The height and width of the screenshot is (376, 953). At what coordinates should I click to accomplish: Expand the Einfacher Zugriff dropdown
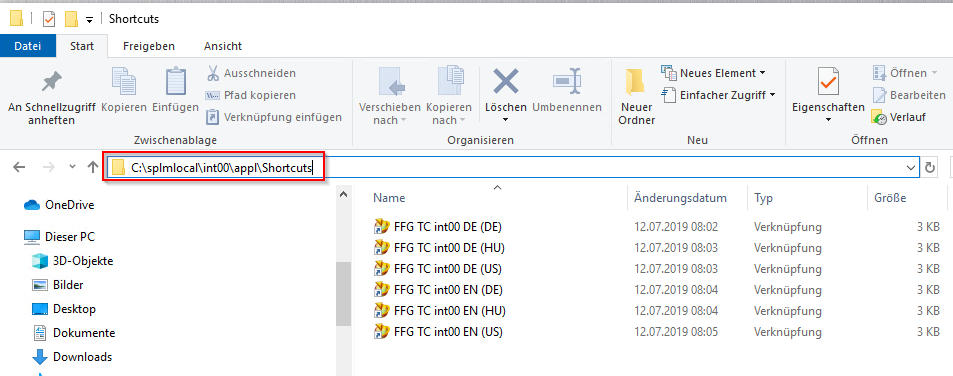coord(718,95)
